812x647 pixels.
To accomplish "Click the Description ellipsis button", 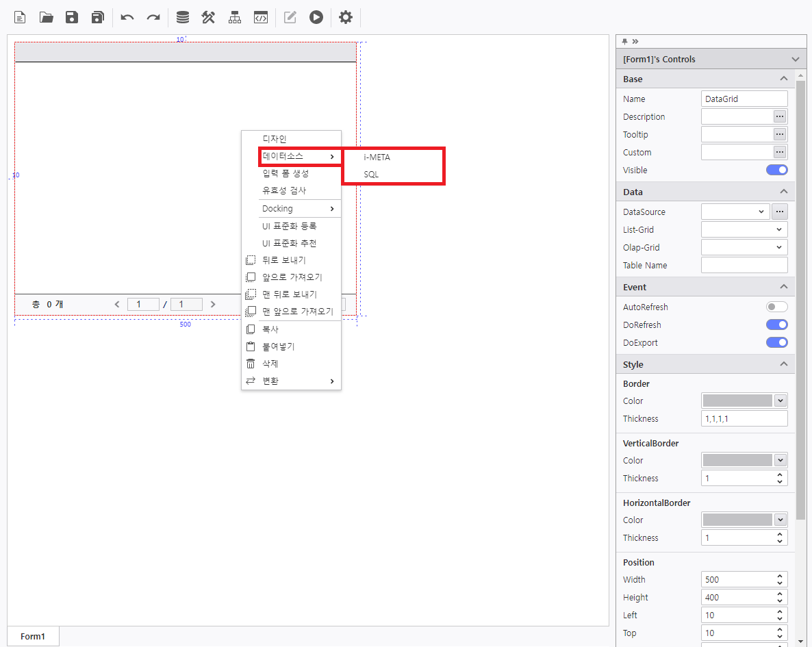I will 780,117.
